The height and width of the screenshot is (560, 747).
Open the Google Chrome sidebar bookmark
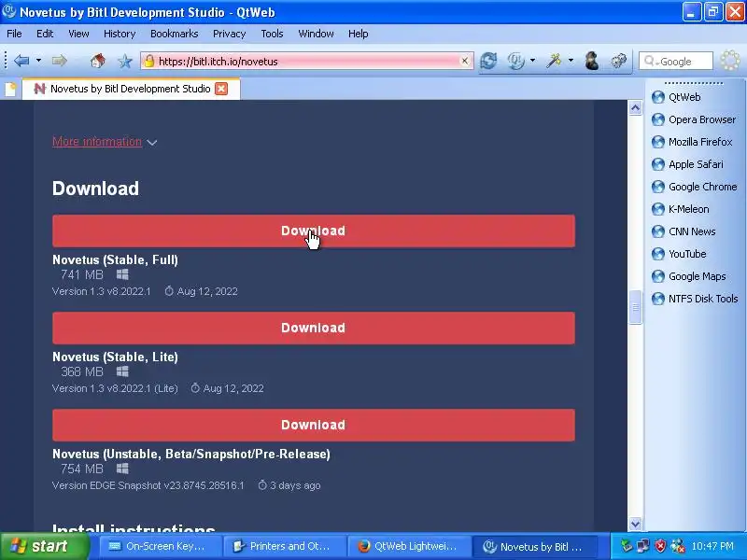pos(694,187)
